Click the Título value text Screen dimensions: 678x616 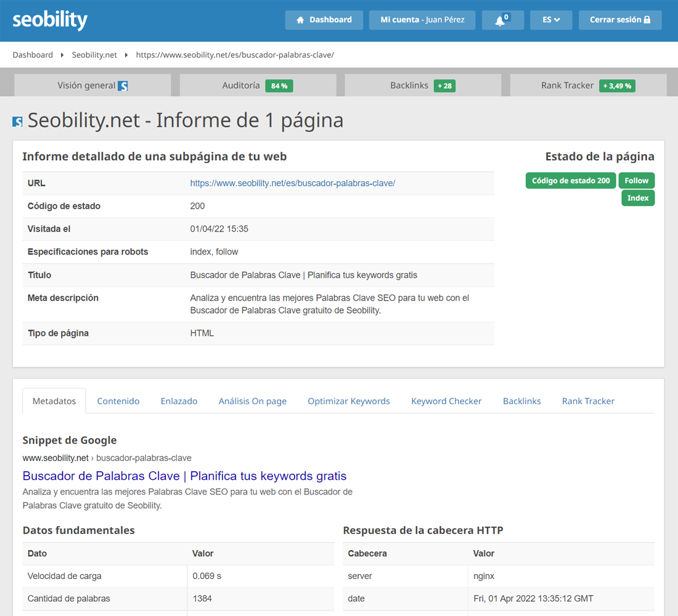[303, 275]
